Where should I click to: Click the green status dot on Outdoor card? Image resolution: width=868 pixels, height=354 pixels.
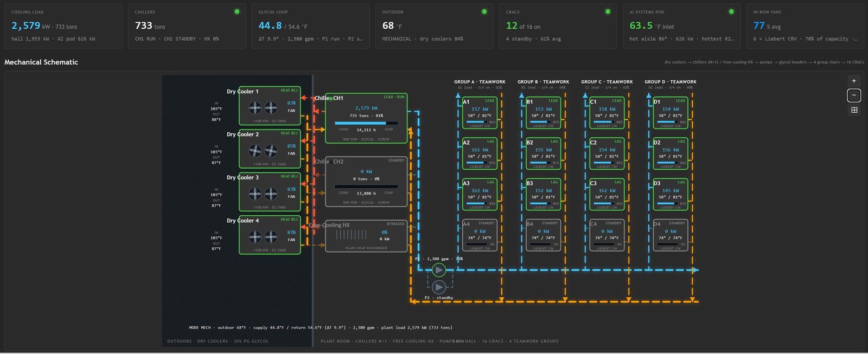click(484, 11)
